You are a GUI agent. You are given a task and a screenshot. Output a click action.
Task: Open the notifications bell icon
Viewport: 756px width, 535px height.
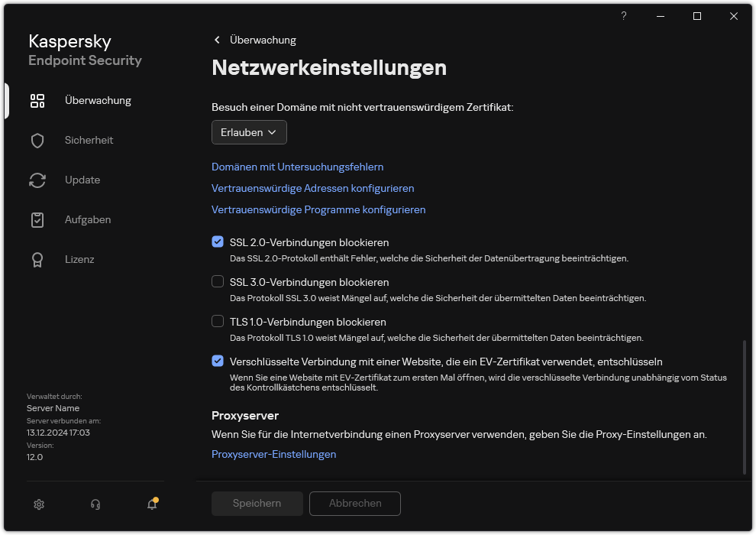tap(151, 504)
